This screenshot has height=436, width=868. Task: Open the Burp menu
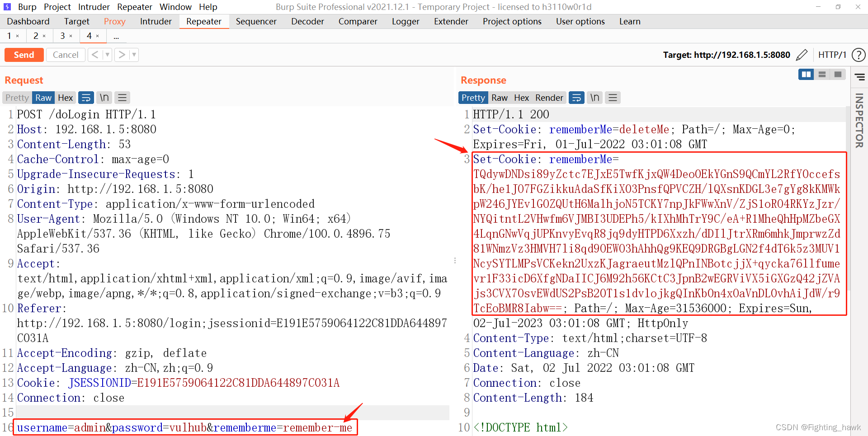27,7
